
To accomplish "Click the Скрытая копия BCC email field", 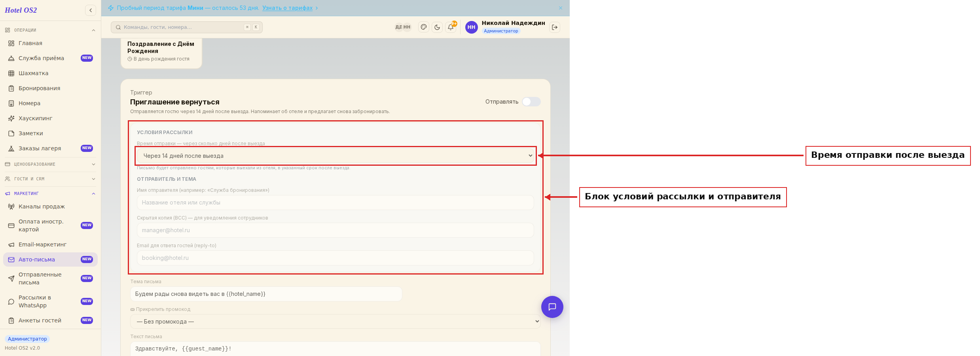I will pos(336,230).
